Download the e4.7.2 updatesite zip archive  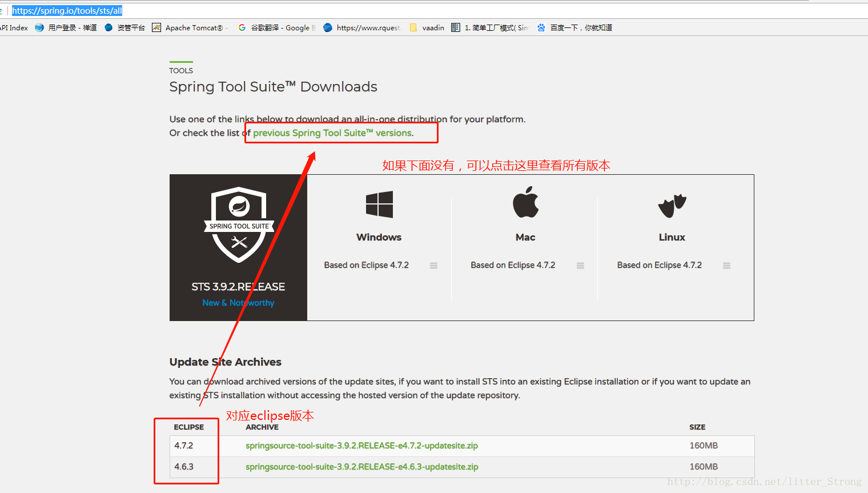(x=362, y=446)
